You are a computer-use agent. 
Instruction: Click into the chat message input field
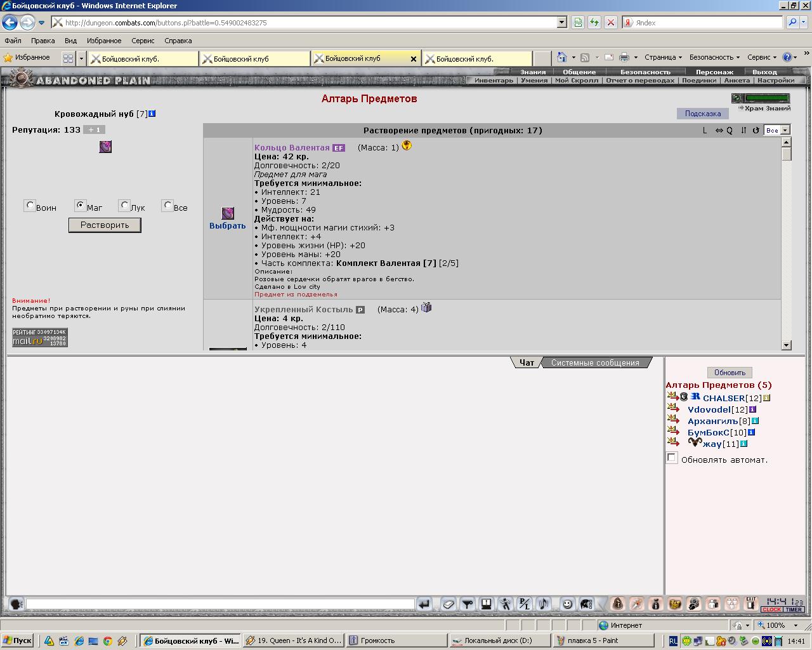[x=219, y=604]
